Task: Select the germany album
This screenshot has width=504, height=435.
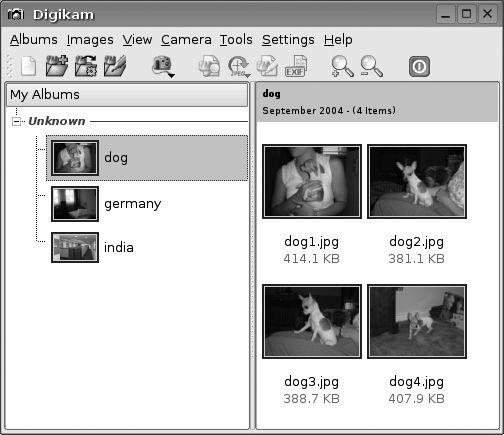Action: [133, 204]
